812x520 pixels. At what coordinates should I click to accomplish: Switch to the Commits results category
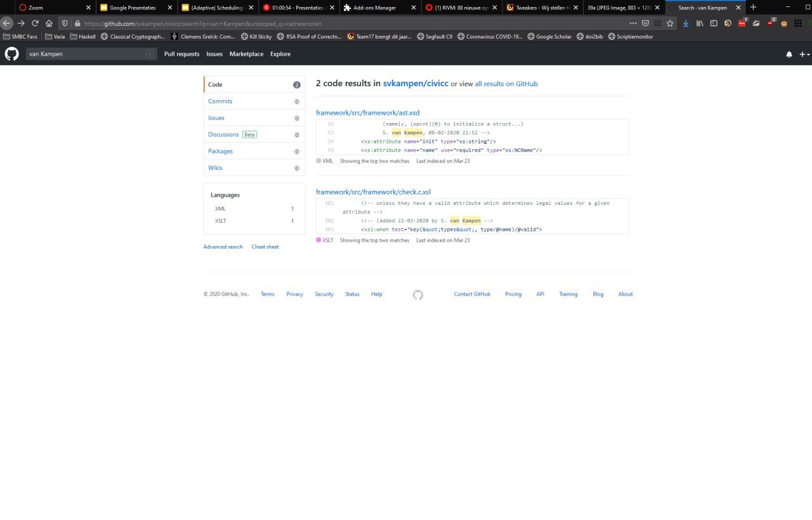pyautogui.click(x=220, y=101)
